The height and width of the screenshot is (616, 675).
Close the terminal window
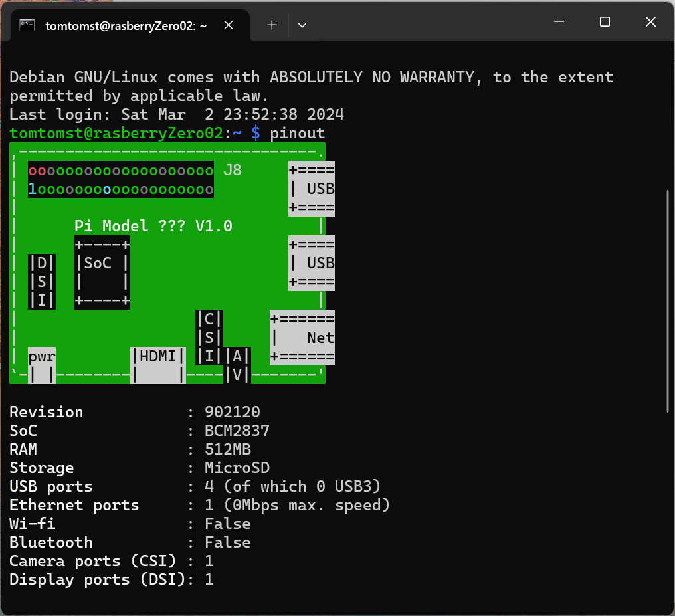pos(650,21)
